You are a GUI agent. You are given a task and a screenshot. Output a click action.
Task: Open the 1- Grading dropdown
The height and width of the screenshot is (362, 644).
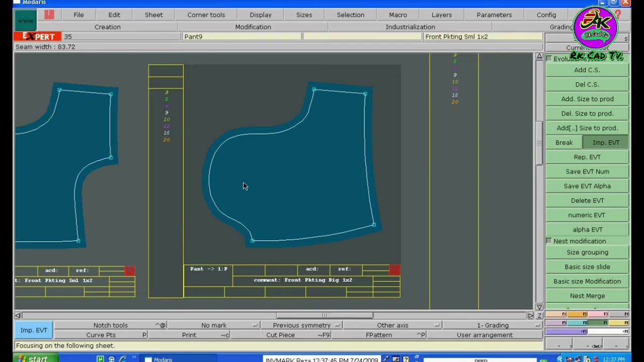(x=493, y=325)
